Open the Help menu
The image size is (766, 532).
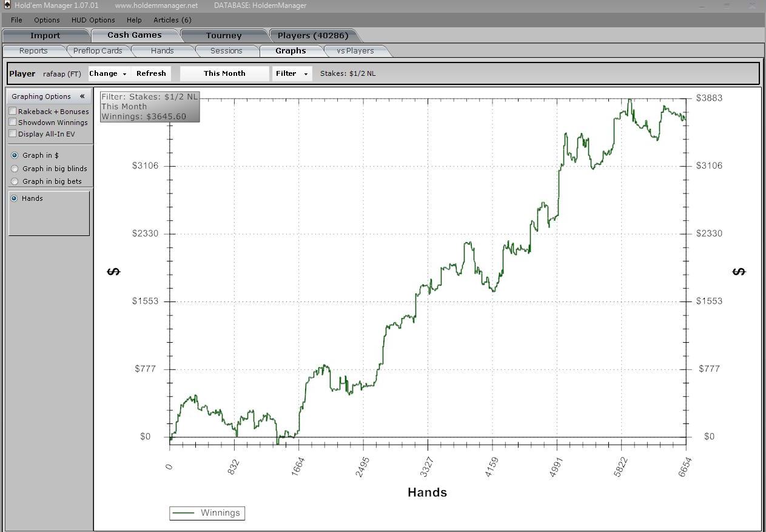[x=134, y=20]
